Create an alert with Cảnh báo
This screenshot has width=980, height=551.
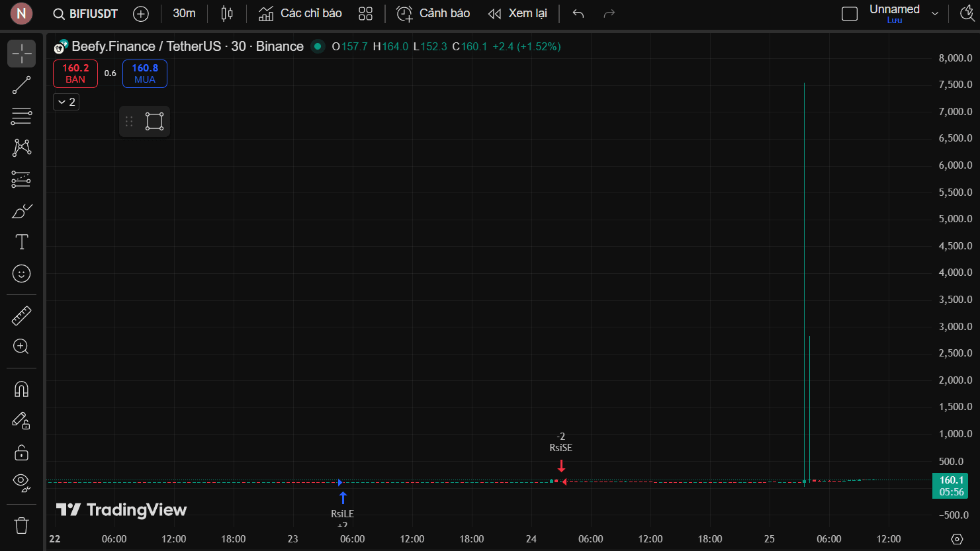pyautogui.click(x=433, y=14)
